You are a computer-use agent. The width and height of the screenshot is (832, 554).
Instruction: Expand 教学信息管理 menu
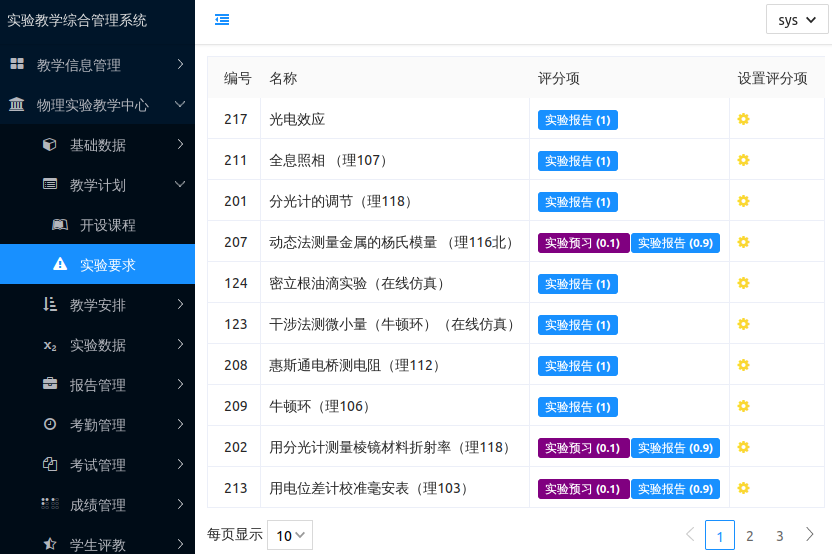[97, 65]
